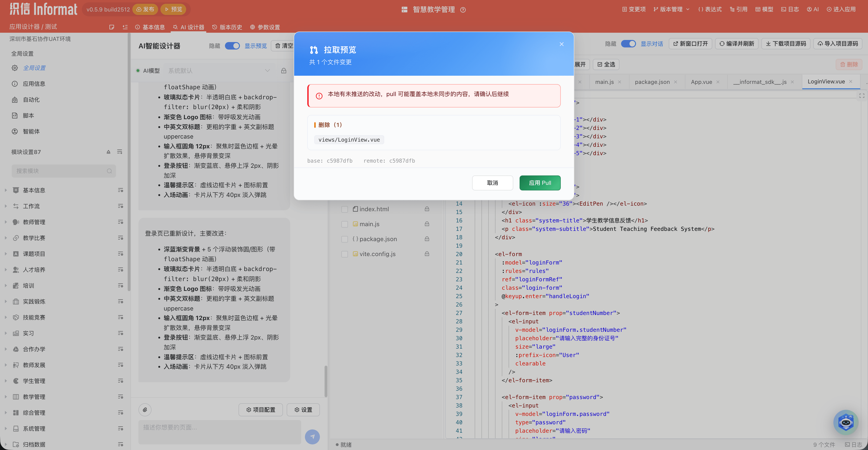Viewport: 868px width, 450px height.
Task: Open the 变更项 menu
Action: tap(634, 9)
